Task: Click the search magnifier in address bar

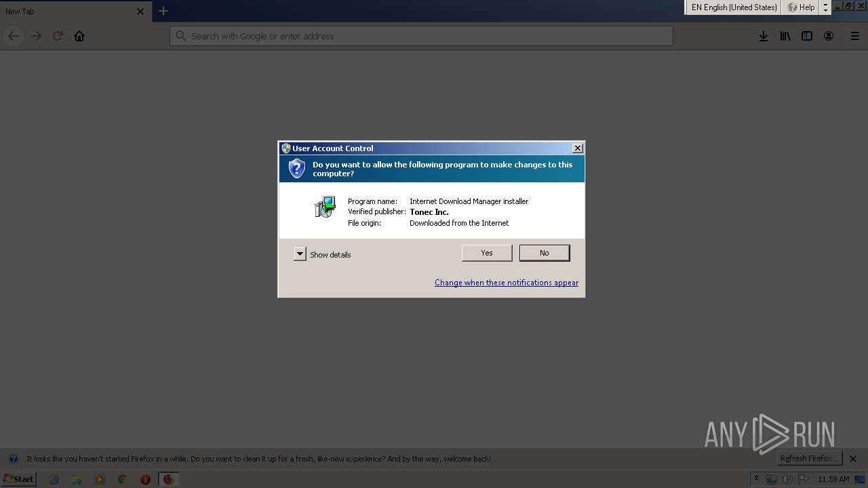Action: point(180,36)
